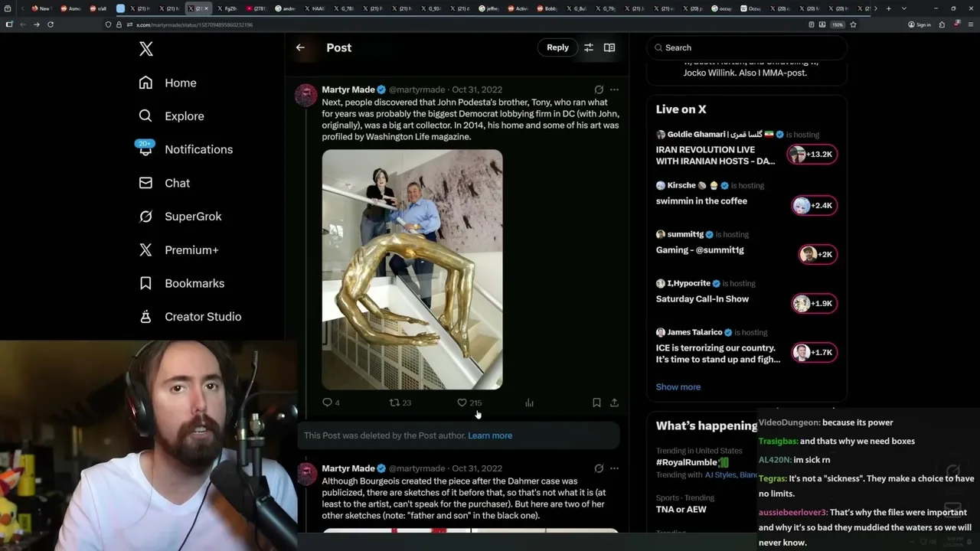Click the +1.7K listeners badge
The height and width of the screenshot is (551, 980).
(815, 352)
